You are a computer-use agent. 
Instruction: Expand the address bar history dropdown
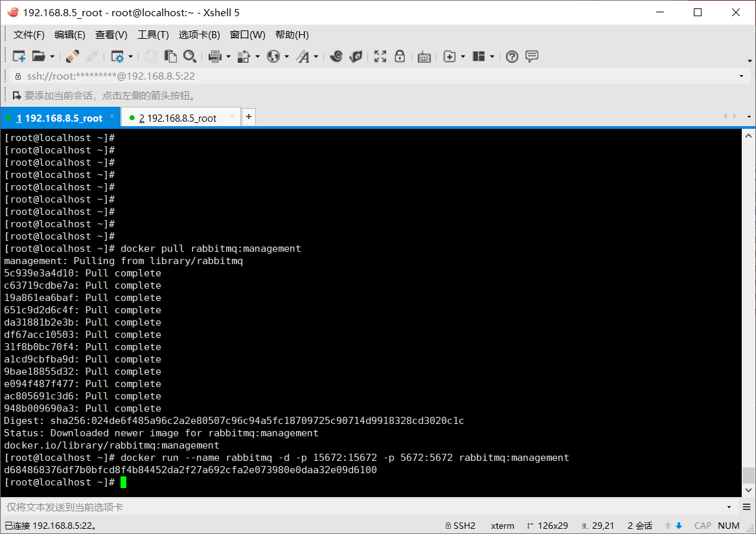click(741, 76)
